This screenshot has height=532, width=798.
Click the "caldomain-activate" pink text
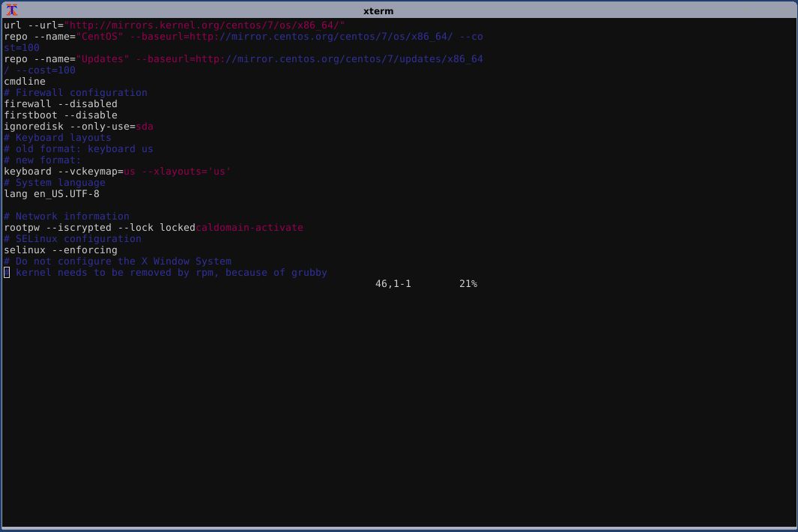click(250, 227)
